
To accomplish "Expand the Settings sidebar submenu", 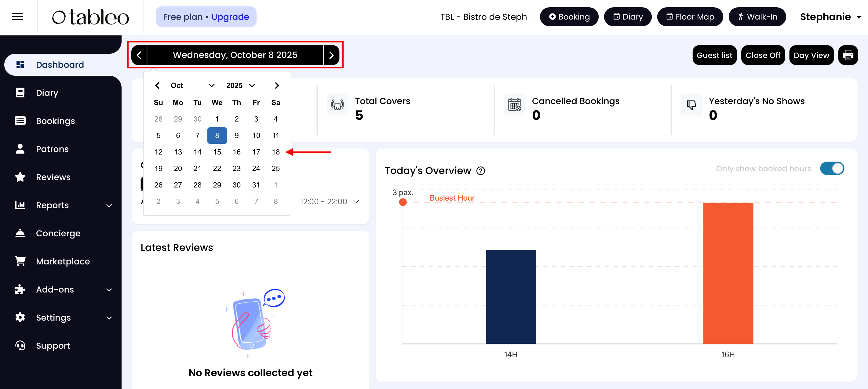I will (109, 318).
